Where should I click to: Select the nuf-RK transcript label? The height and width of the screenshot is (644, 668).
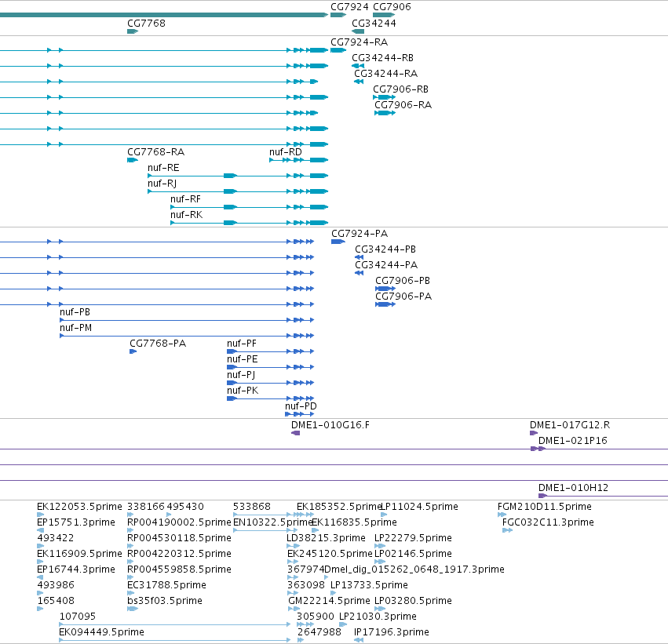187,215
